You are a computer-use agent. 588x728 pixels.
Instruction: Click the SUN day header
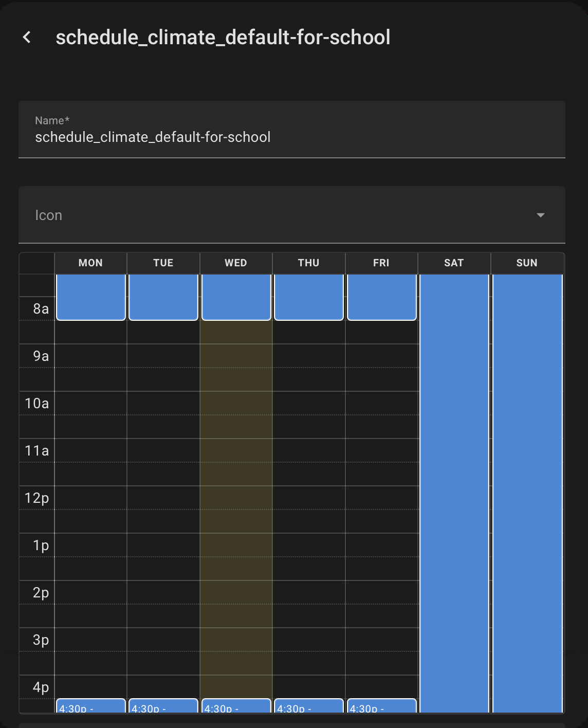[527, 263]
